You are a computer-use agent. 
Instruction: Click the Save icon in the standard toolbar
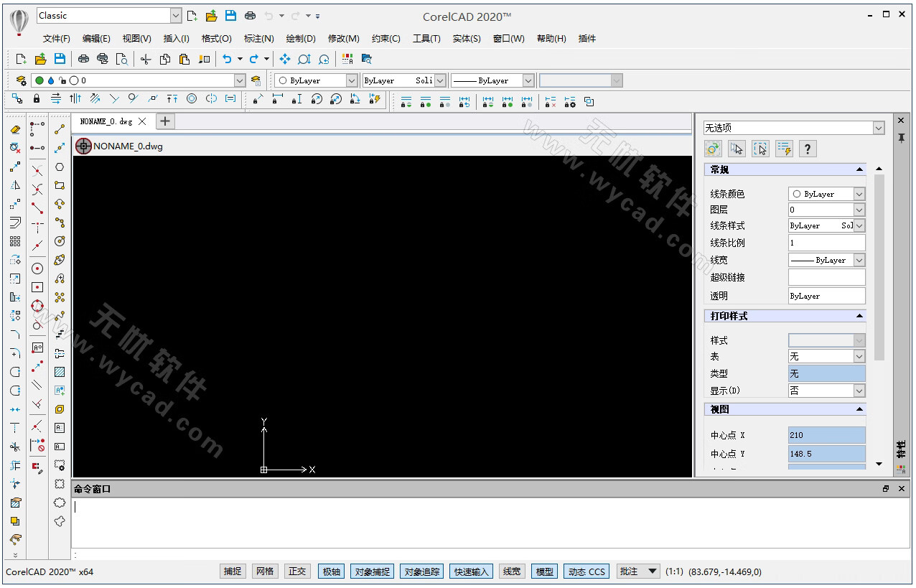(x=60, y=59)
